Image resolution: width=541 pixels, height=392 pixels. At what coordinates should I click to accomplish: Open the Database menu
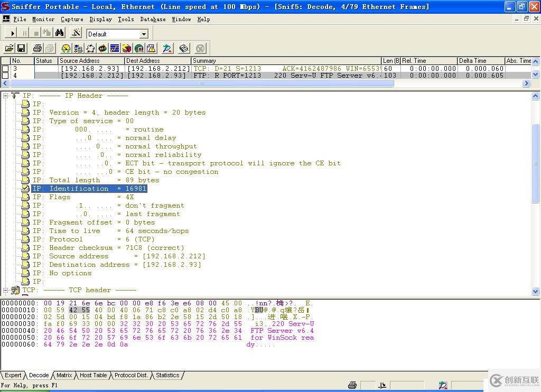153,20
